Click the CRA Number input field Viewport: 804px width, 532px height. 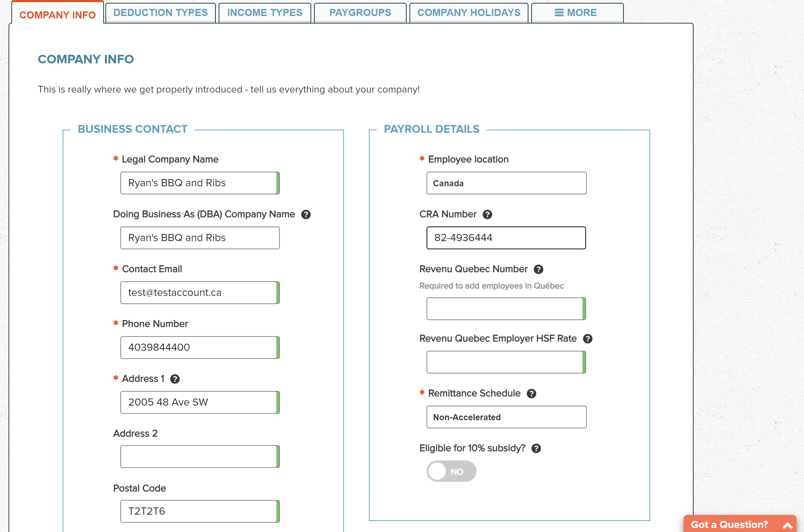click(x=506, y=238)
